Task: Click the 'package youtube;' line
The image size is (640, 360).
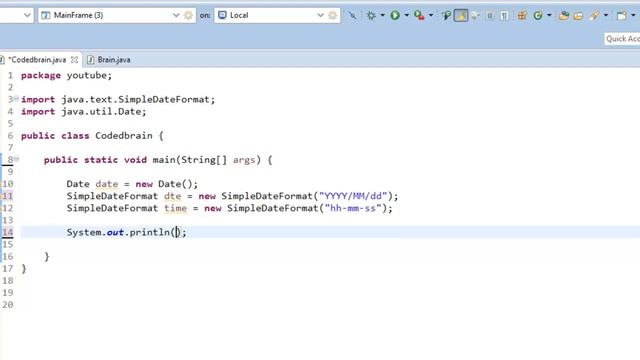Action: tap(67, 76)
